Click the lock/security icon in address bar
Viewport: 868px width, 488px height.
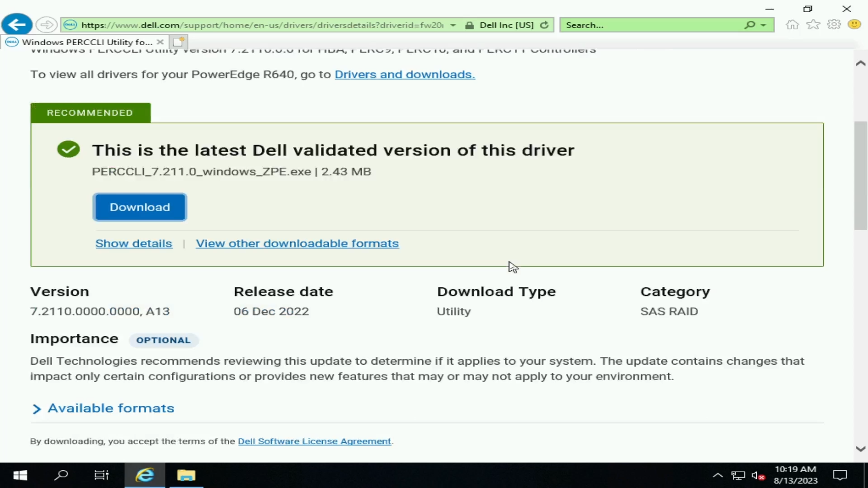[470, 25]
